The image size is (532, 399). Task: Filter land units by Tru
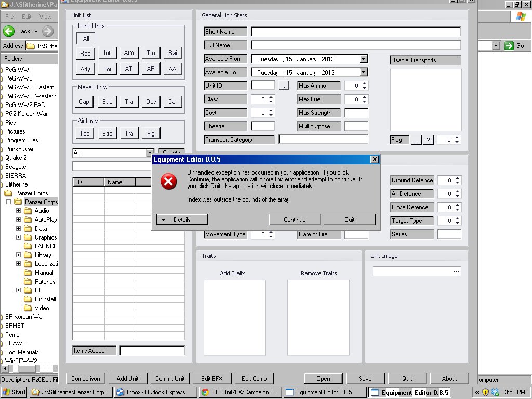151,53
